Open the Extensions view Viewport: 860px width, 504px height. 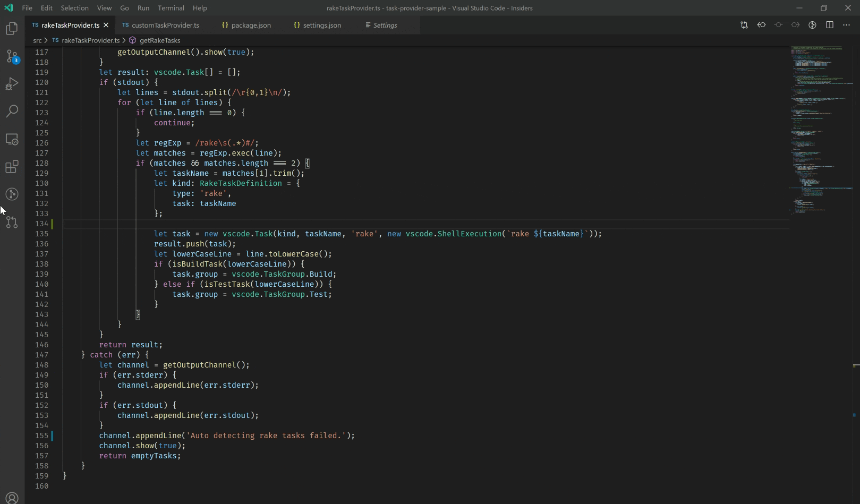point(12,167)
